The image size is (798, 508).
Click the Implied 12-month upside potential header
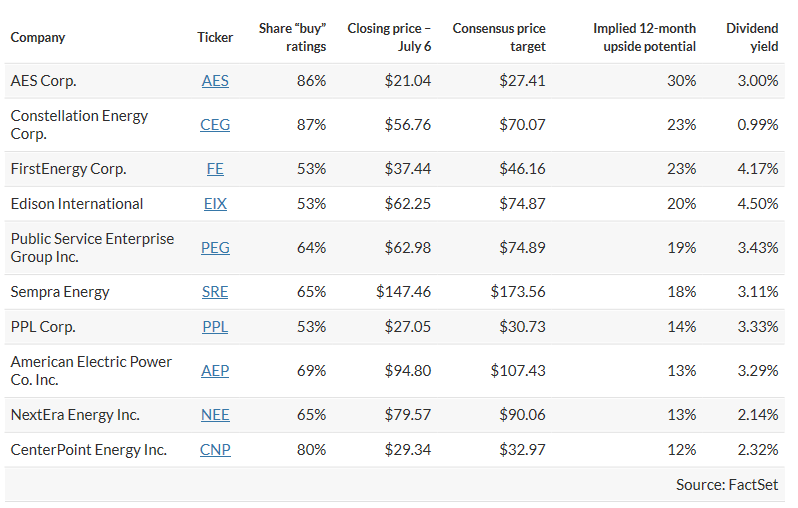(644, 37)
